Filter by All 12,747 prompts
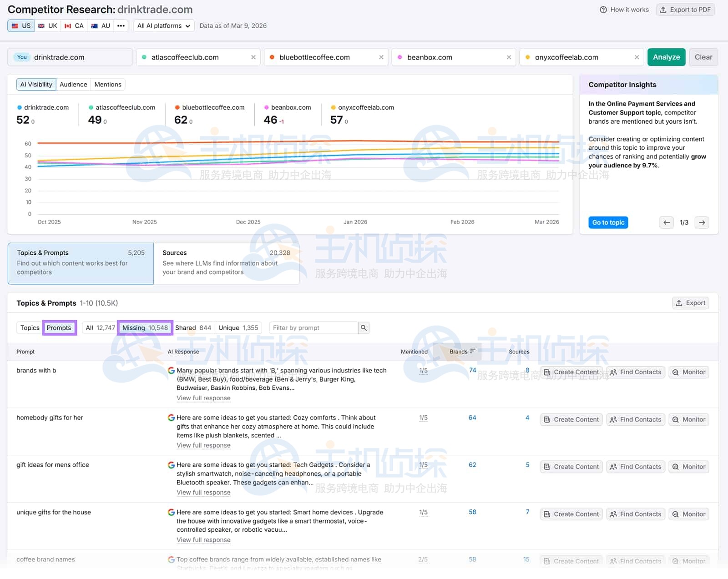The image size is (728, 579). [100, 328]
